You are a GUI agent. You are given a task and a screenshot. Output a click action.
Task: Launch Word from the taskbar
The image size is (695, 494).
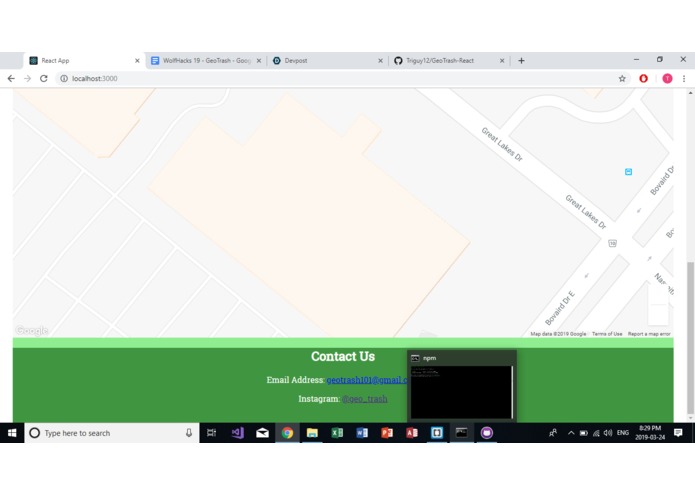coord(362,433)
